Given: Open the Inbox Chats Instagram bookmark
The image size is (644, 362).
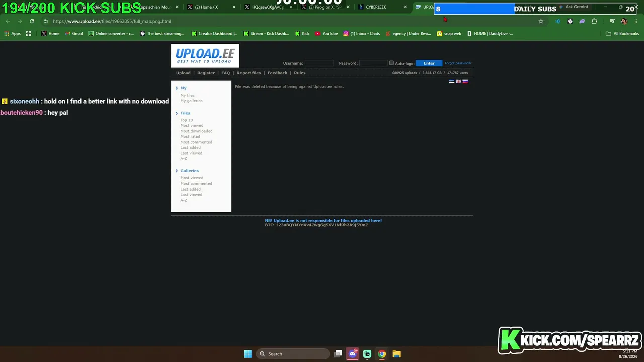Looking at the screenshot, I should click(362, 34).
